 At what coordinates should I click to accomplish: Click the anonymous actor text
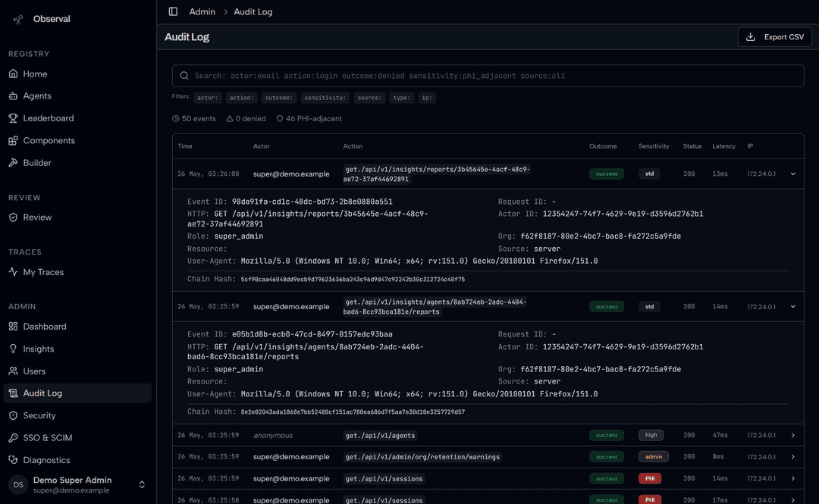273,435
